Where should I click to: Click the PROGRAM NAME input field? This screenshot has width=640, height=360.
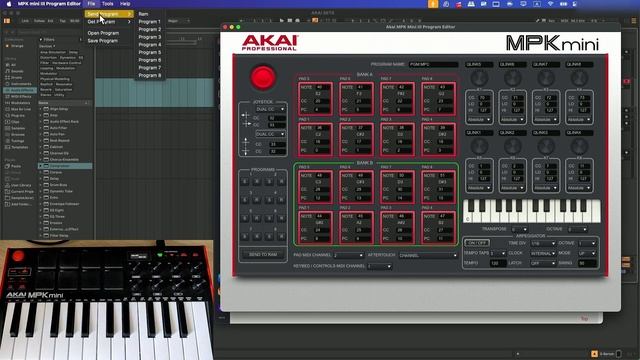click(x=433, y=64)
